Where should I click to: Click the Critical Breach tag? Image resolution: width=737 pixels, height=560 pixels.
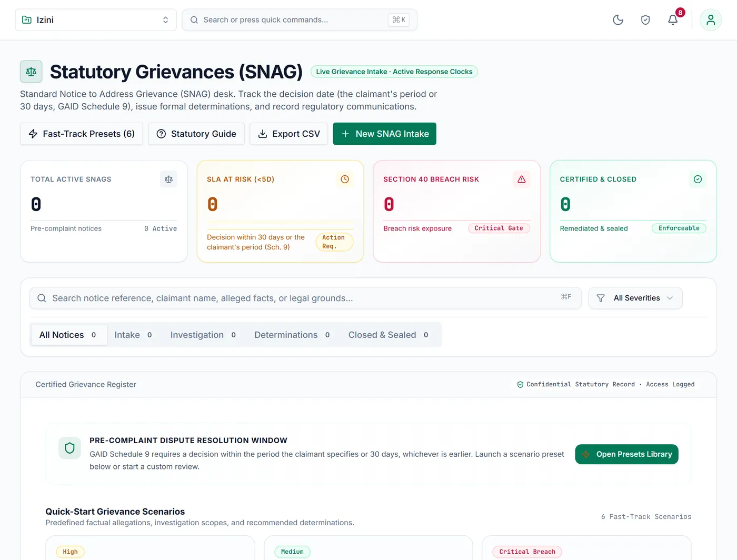click(527, 552)
